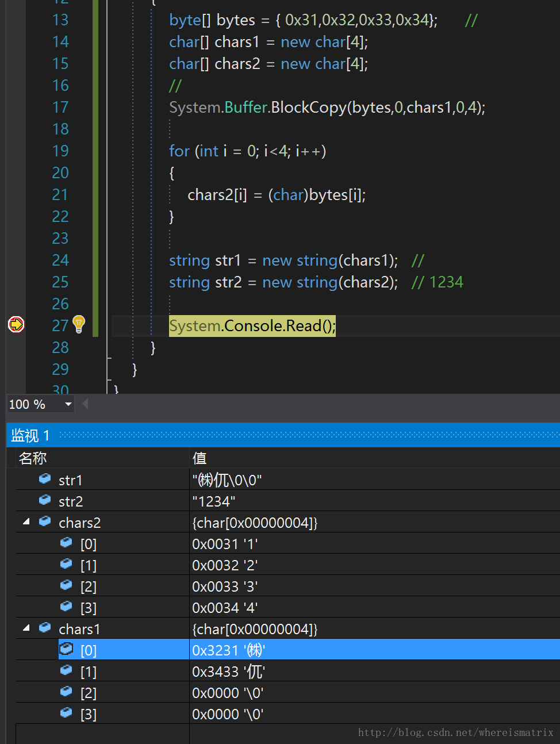The height and width of the screenshot is (744, 560).
Task: Click the empty new watch name field
Action: [103, 734]
